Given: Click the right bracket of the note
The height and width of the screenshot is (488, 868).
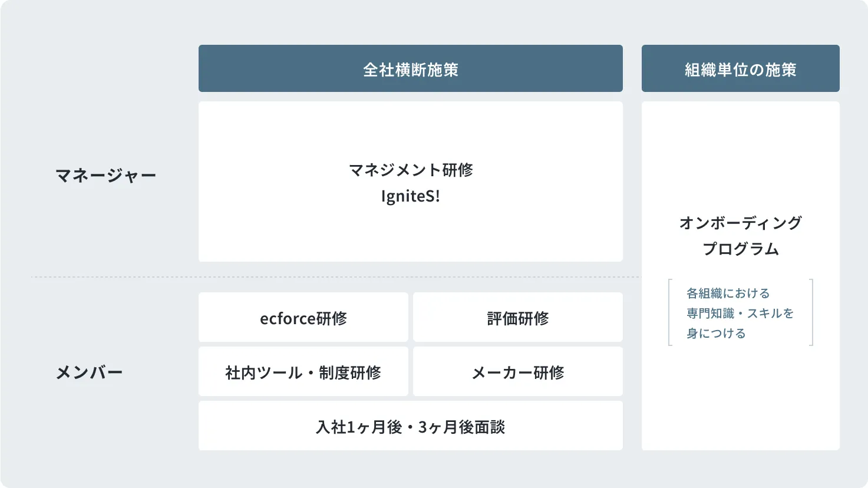Looking at the screenshot, I should [811, 312].
